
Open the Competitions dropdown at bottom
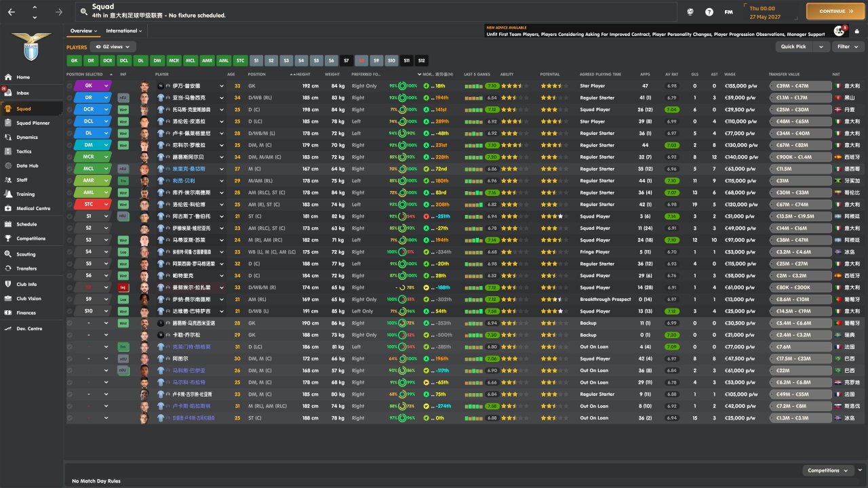pyautogui.click(x=828, y=470)
